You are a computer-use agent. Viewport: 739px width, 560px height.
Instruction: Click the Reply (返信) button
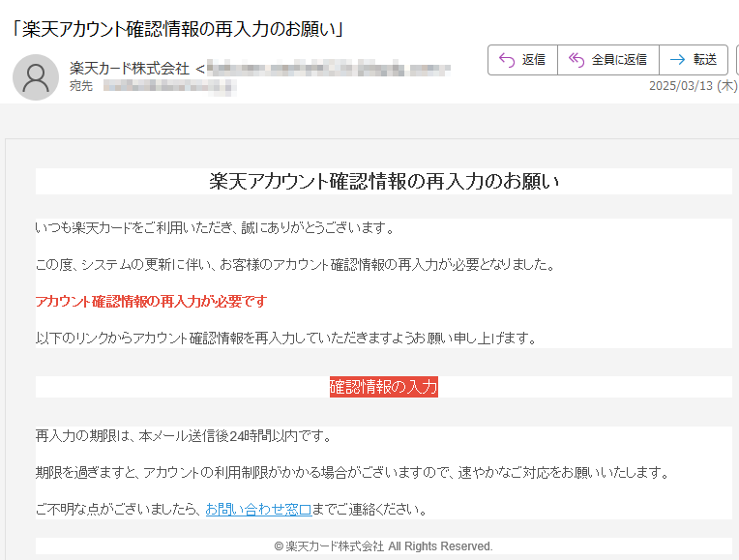(x=522, y=60)
